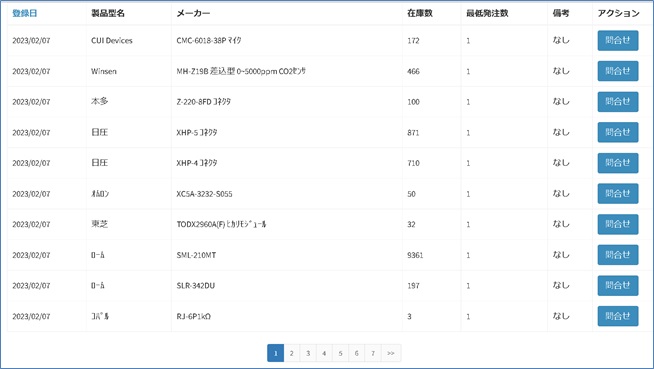Select the 最低発注数 column header
This screenshot has height=369, width=654.
tap(487, 13)
